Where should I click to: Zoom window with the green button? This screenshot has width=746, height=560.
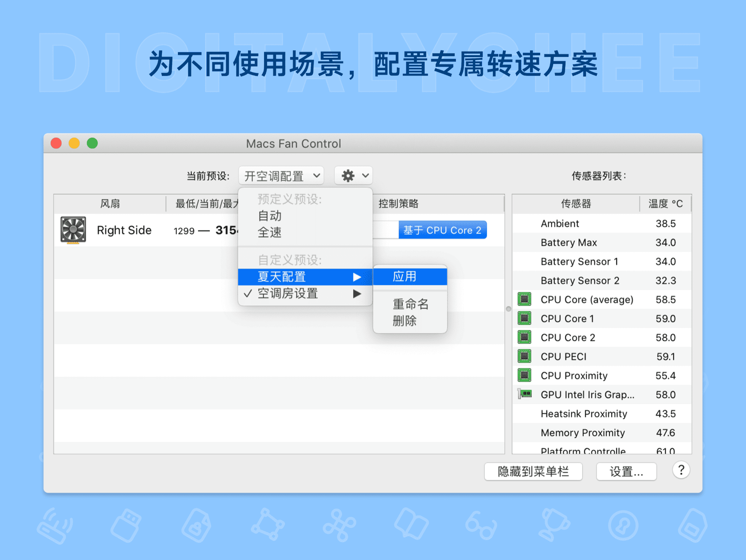tap(92, 143)
